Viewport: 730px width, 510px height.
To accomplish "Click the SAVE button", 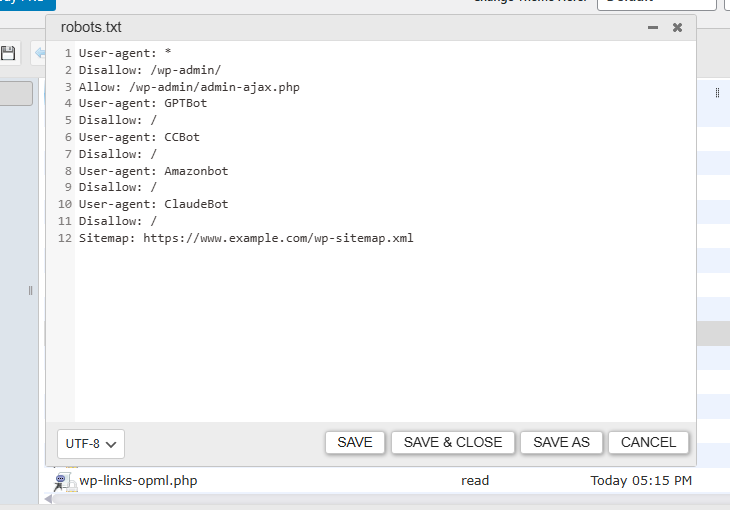I will tap(355, 442).
